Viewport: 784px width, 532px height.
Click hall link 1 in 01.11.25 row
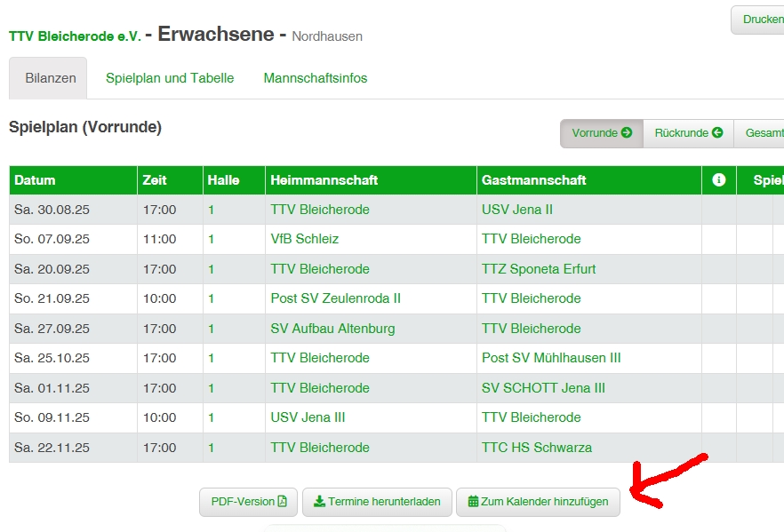pos(211,387)
